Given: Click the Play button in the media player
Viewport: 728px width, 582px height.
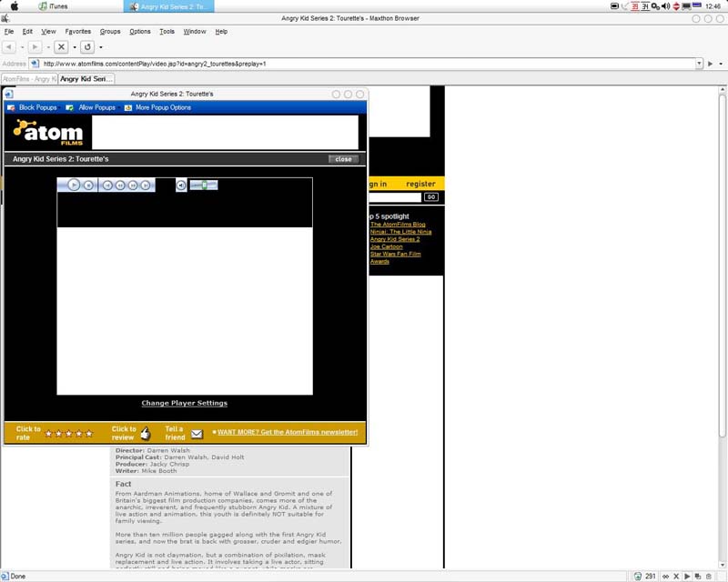Looking at the screenshot, I should pos(74,185).
